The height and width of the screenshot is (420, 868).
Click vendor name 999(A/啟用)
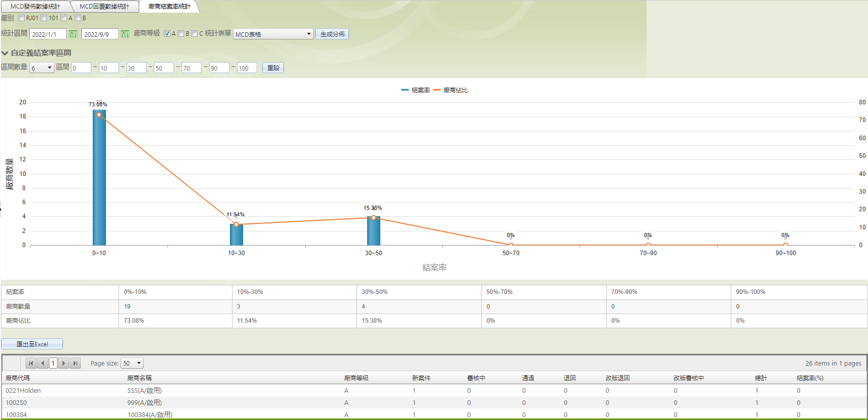pyautogui.click(x=144, y=402)
